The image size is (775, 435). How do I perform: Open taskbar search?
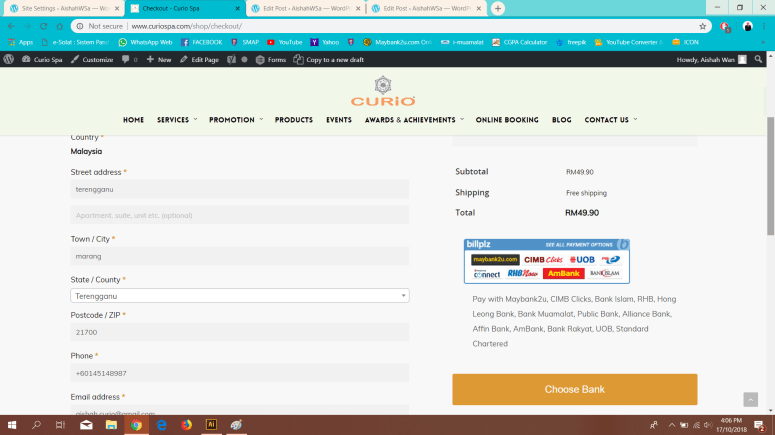(x=36, y=425)
